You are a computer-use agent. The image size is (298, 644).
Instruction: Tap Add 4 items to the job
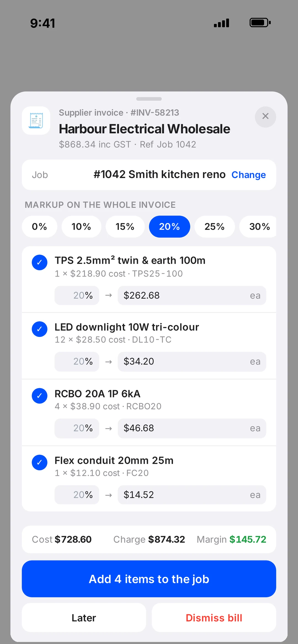click(x=149, y=579)
